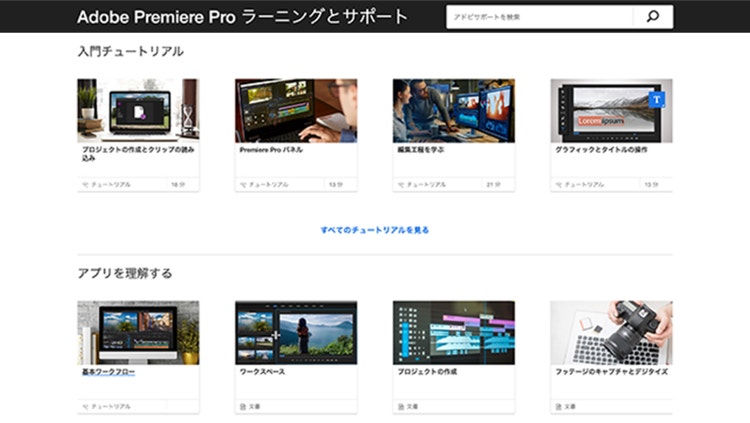Click すべてのチュートリアルを見る link
Viewport: 750px width, 423px height.
375,230
